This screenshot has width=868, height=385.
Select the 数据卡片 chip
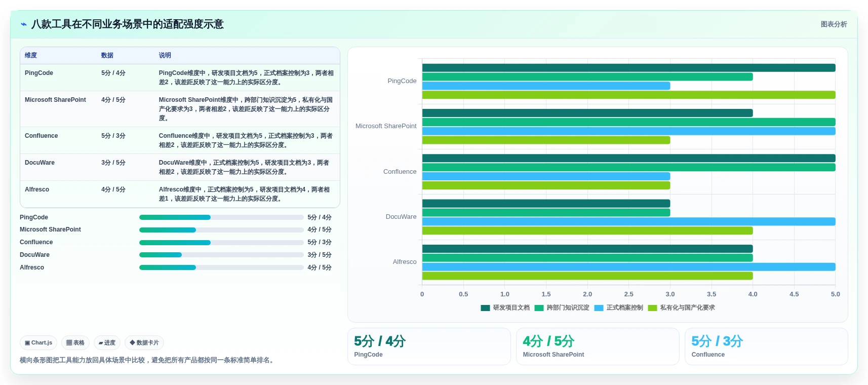[144, 343]
